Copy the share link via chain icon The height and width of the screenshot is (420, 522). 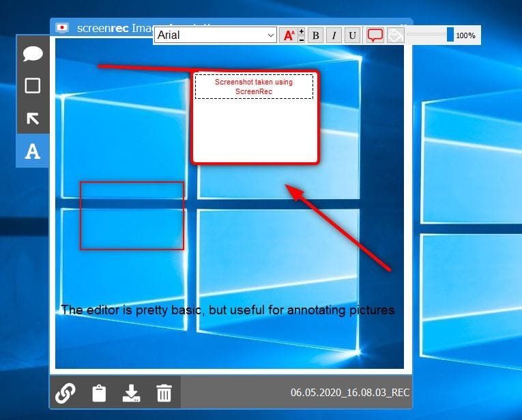tap(66, 393)
